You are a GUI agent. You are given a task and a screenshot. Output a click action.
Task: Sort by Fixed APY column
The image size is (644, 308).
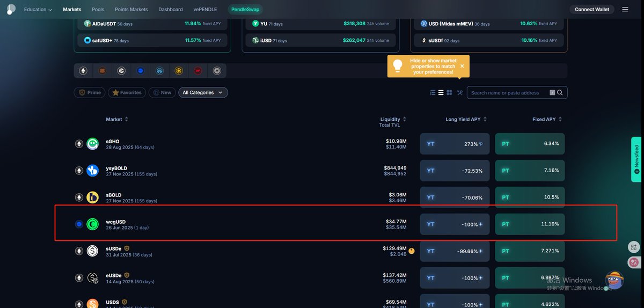tap(547, 119)
